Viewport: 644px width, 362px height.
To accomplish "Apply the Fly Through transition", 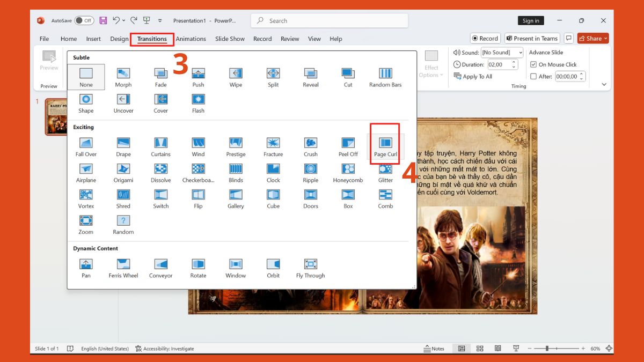I will tap(310, 267).
